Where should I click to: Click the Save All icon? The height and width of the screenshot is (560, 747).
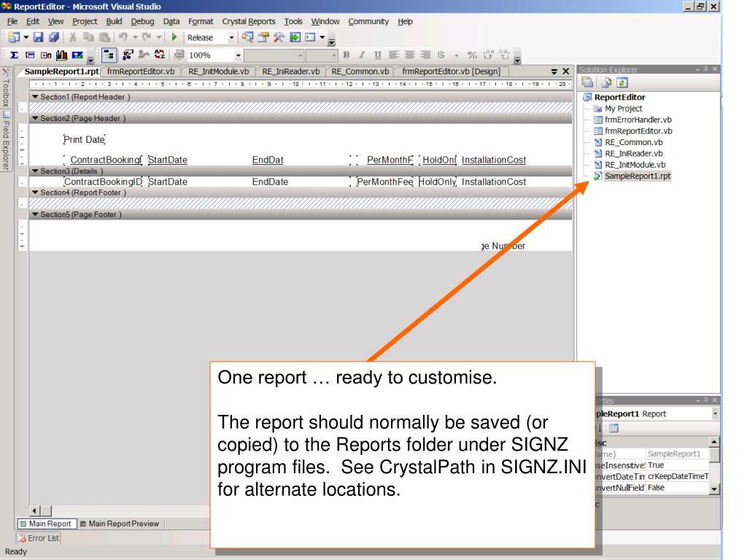(x=54, y=37)
